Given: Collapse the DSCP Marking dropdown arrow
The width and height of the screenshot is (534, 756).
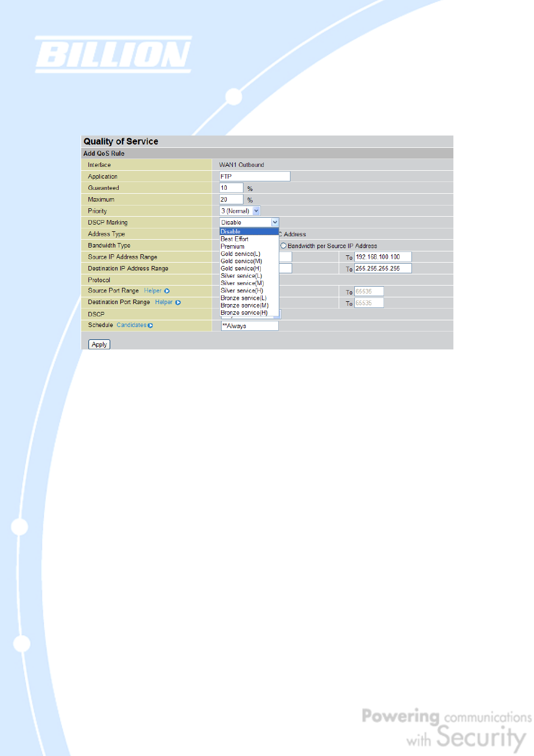Looking at the screenshot, I should point(275,222).
